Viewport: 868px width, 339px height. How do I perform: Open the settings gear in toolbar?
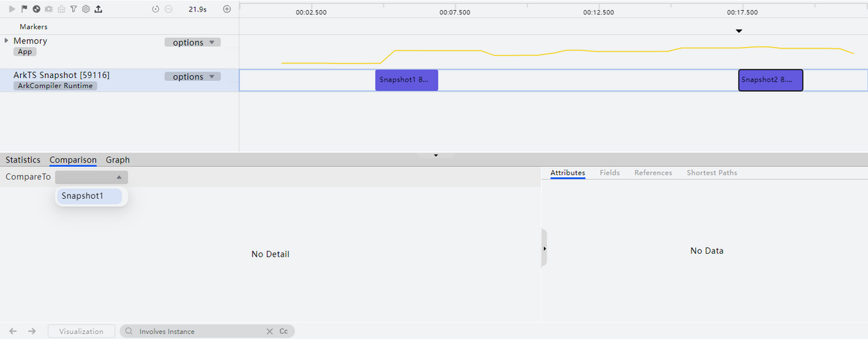[x=85, y=9]
